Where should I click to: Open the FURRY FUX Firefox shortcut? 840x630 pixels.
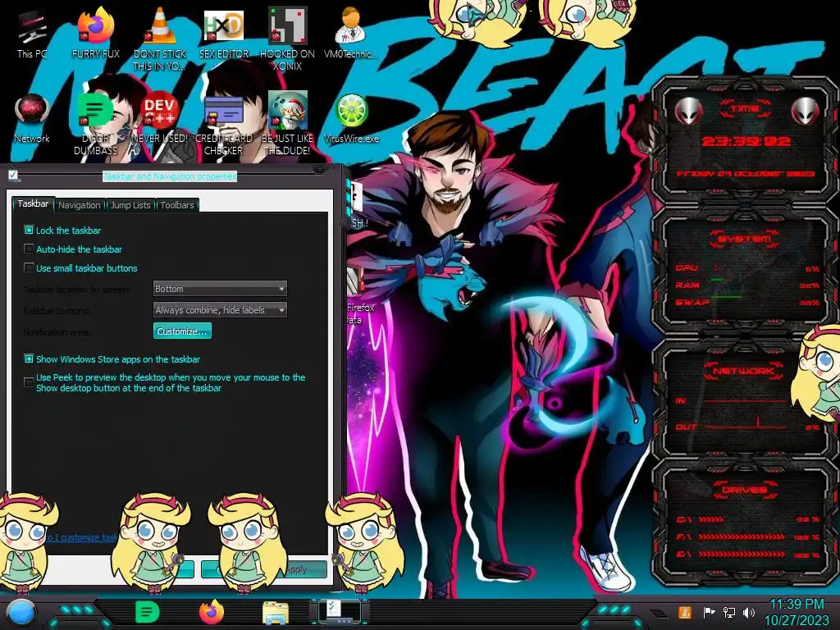(x=95, y=33)
